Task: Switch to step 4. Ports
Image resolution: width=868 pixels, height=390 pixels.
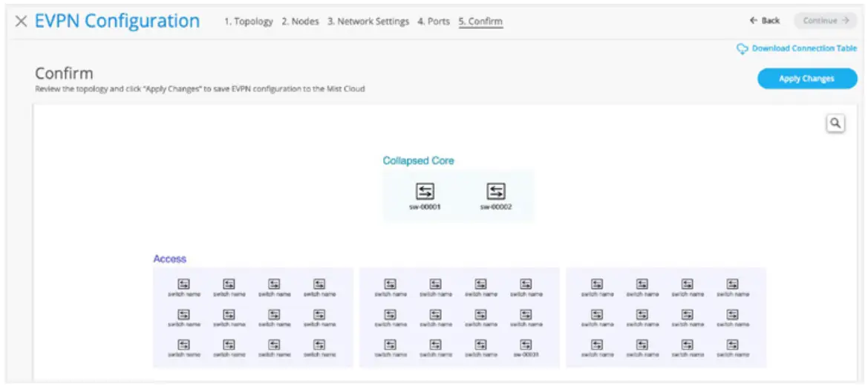Action: pyautogui.click(x=434, y=22)
